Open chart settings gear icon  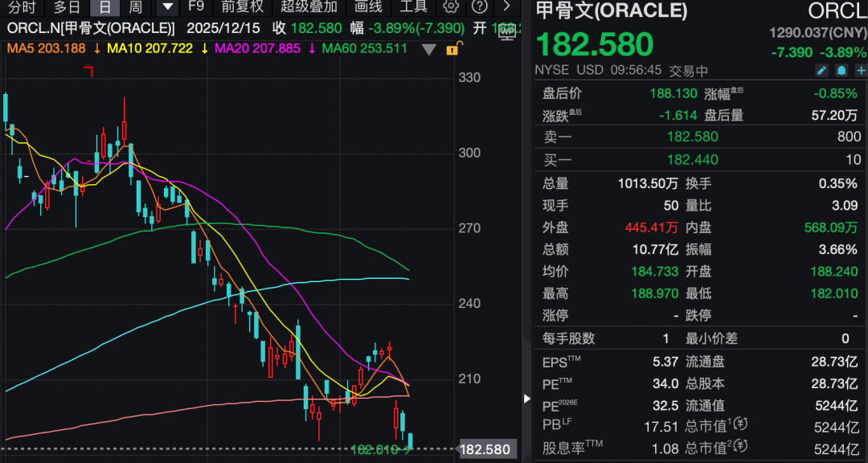pos(452,6)
